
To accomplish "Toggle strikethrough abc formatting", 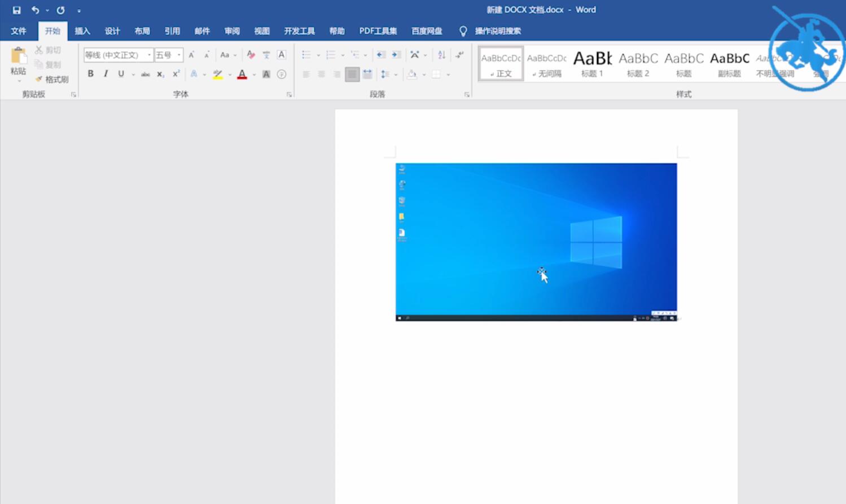I will (x=145, y=74).
